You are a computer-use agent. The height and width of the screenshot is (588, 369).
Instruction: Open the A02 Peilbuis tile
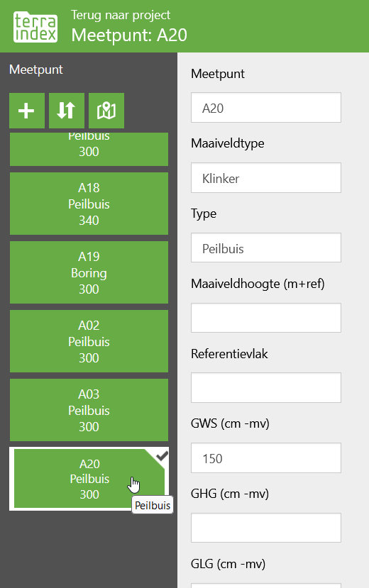89,341
